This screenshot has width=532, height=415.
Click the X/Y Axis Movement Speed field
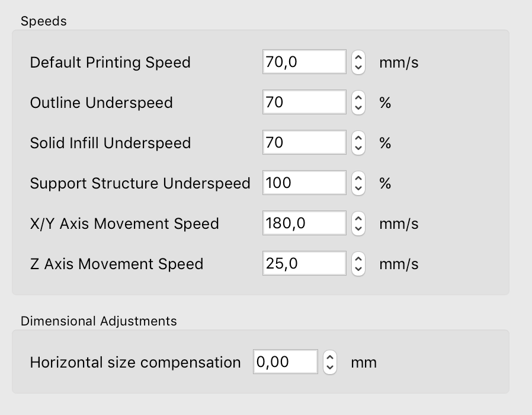click(x=304, y=224)
